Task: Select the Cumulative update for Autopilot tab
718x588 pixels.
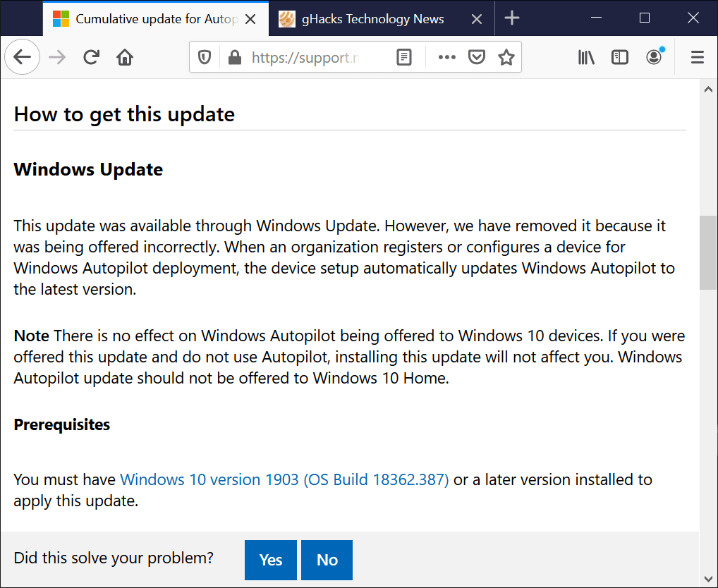Action: coord(156,19)
